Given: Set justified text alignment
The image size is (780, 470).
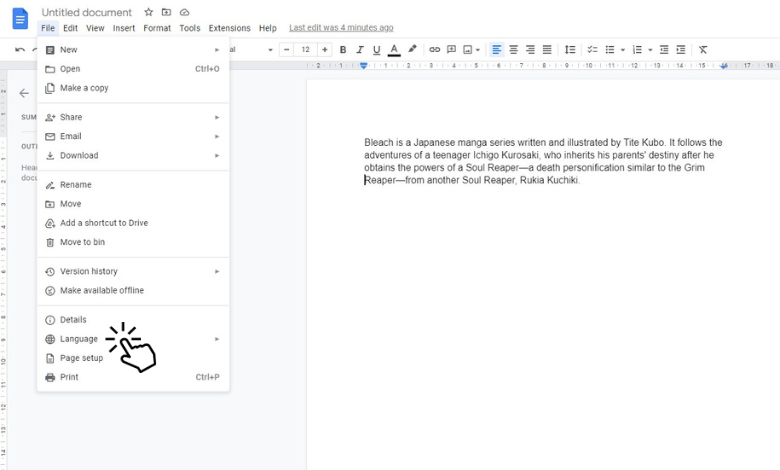Looking at the screenshot, I should pos(547,50).
